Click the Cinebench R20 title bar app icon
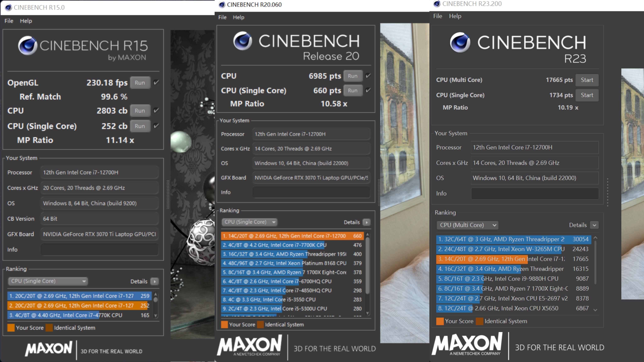 [x=222, y=5]
